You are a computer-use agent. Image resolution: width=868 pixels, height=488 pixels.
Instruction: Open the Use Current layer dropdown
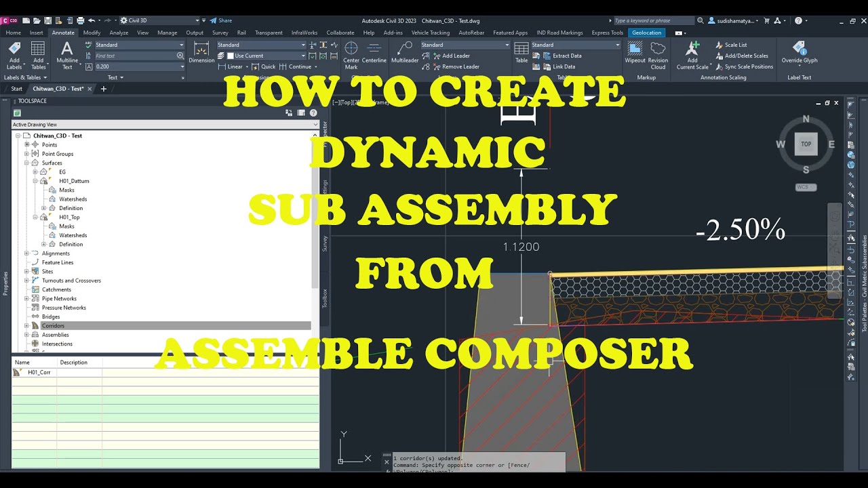tap(266, 56)
